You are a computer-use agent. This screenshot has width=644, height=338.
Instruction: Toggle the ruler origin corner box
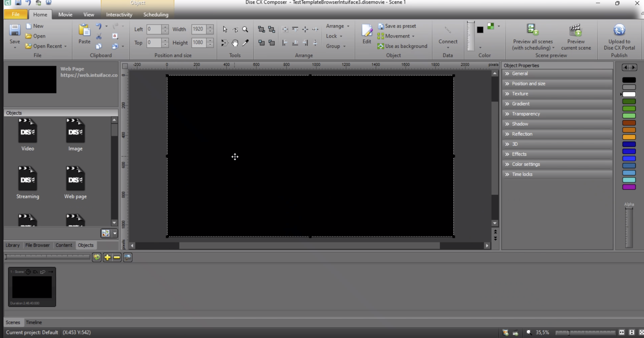[x=125, y=66]
